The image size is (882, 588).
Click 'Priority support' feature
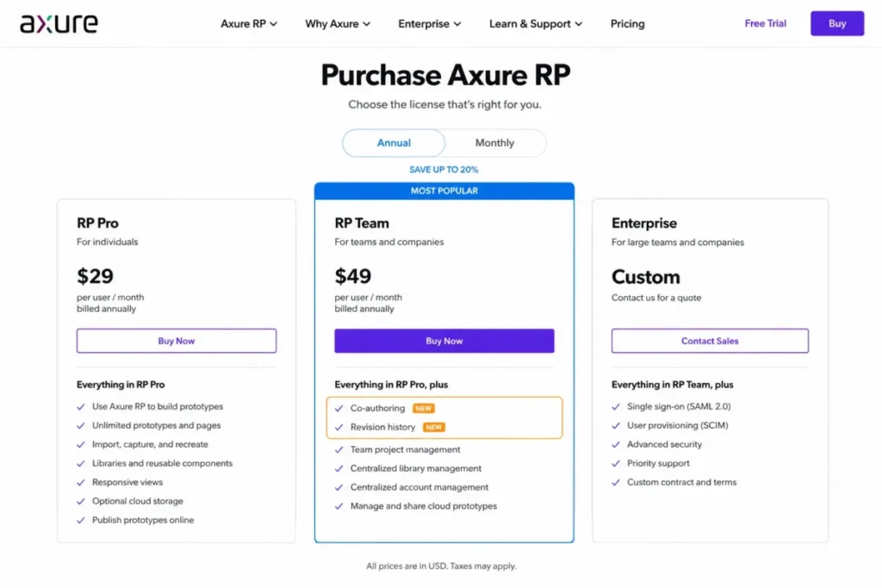[x=658, y=463]
